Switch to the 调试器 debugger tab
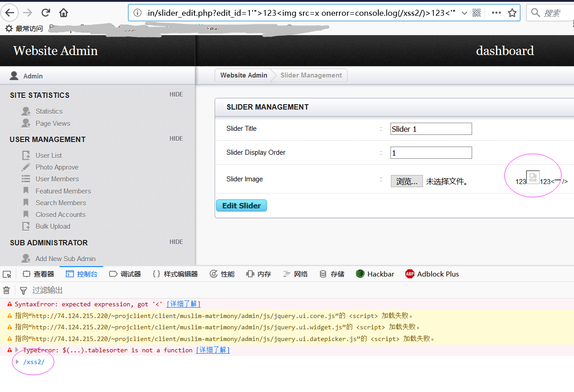 point(125,274)
